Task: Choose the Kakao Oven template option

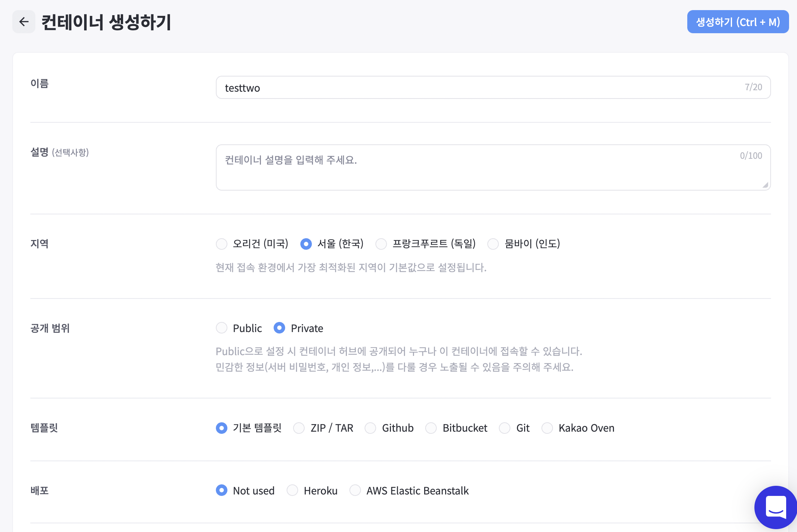Action: click(547, 428)
